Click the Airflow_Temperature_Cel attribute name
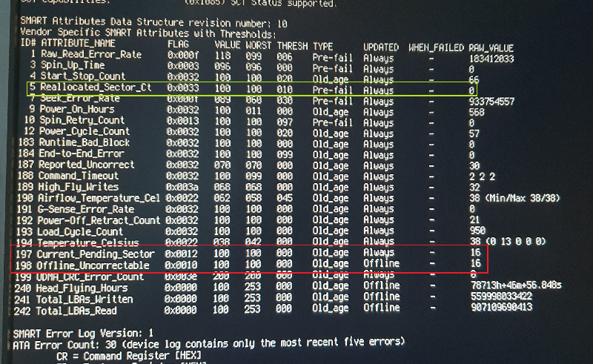Viewport: 593px width, 364px height. click(x=99, y=198)
